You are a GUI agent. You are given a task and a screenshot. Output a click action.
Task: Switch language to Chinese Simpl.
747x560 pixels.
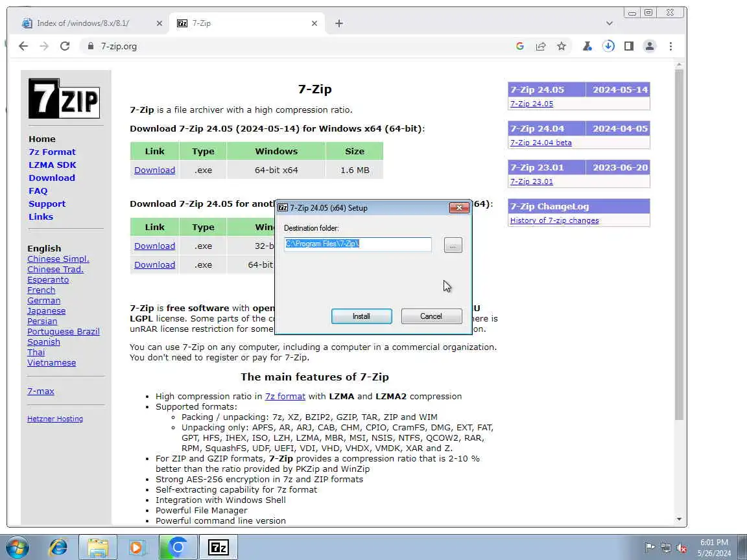point(58,259)
